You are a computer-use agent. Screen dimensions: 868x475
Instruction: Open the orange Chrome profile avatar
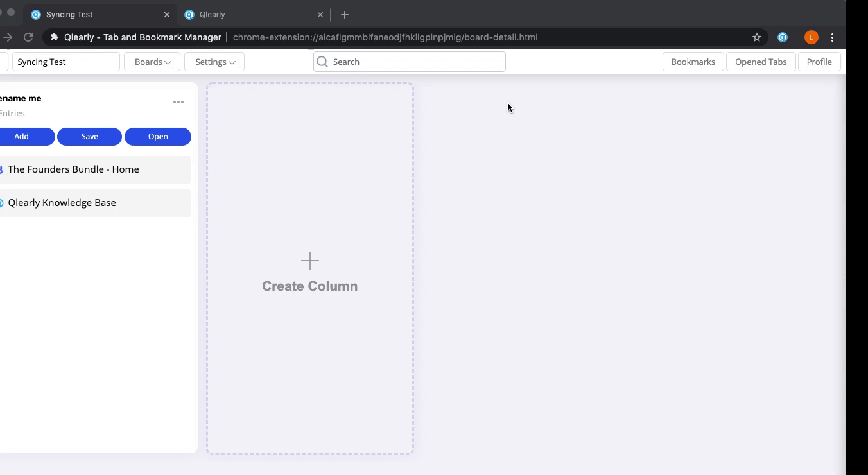(x=811, y=37)
